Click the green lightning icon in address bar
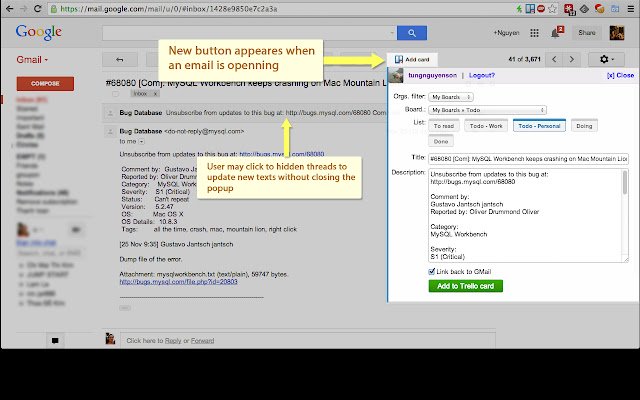This screenshot has width=640, height=400. [x=519, y=9]
